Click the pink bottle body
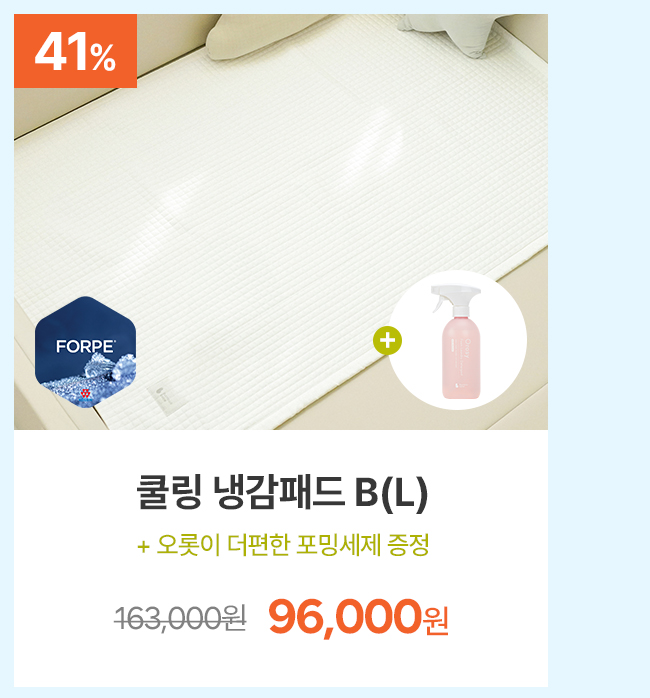This screenshot has width=650, height=698. tap(461, 356)
